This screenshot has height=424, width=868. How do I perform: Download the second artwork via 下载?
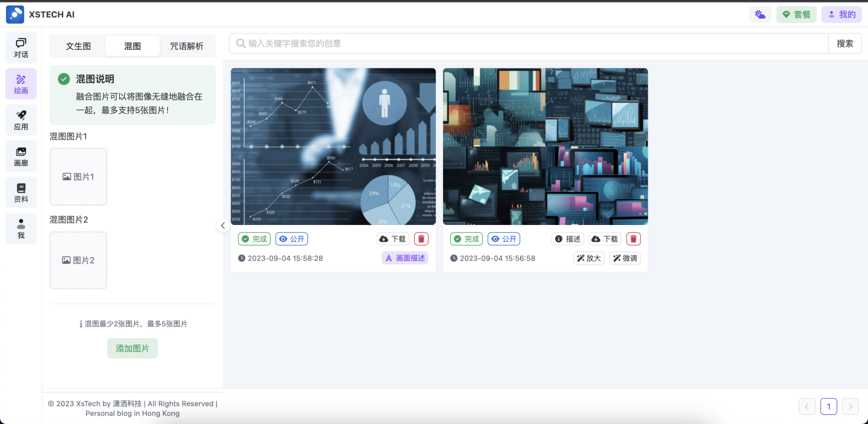tap(604, 239)
